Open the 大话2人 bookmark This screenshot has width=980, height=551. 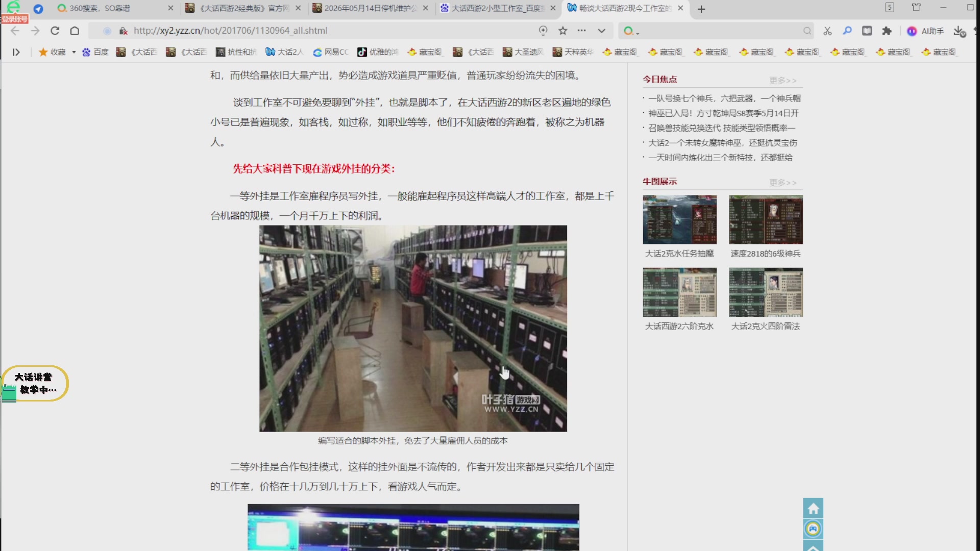(x=284, y=52)
